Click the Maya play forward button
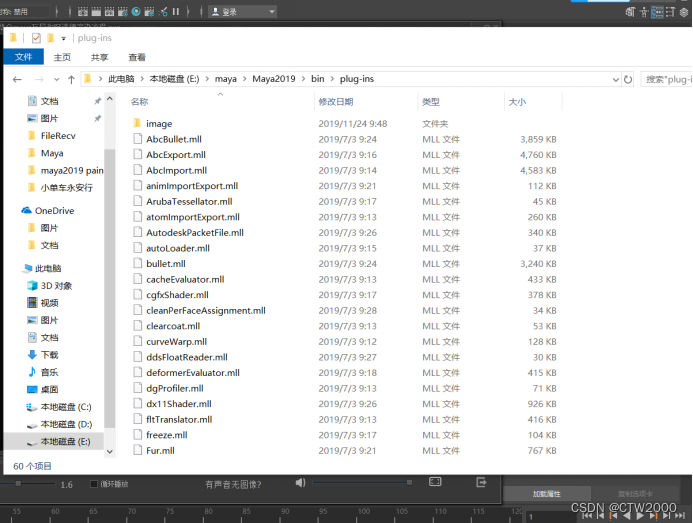This screenshot has height=523, width=693. pyautogui.click(x=640, y=515)
